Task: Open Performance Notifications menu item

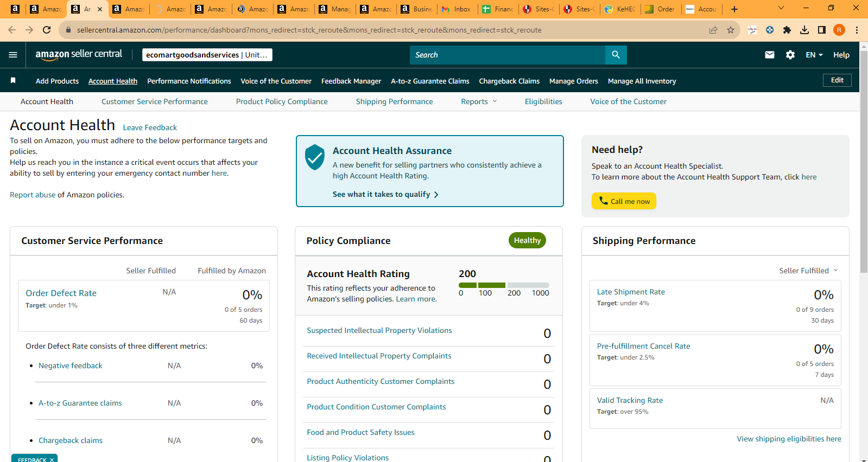Action: click(x=189, y=81)
